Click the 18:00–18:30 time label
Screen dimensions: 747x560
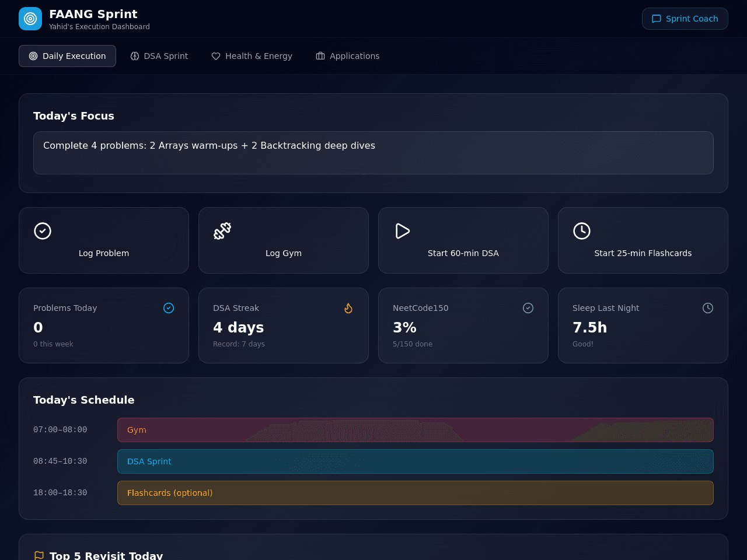tap(60, 493)
